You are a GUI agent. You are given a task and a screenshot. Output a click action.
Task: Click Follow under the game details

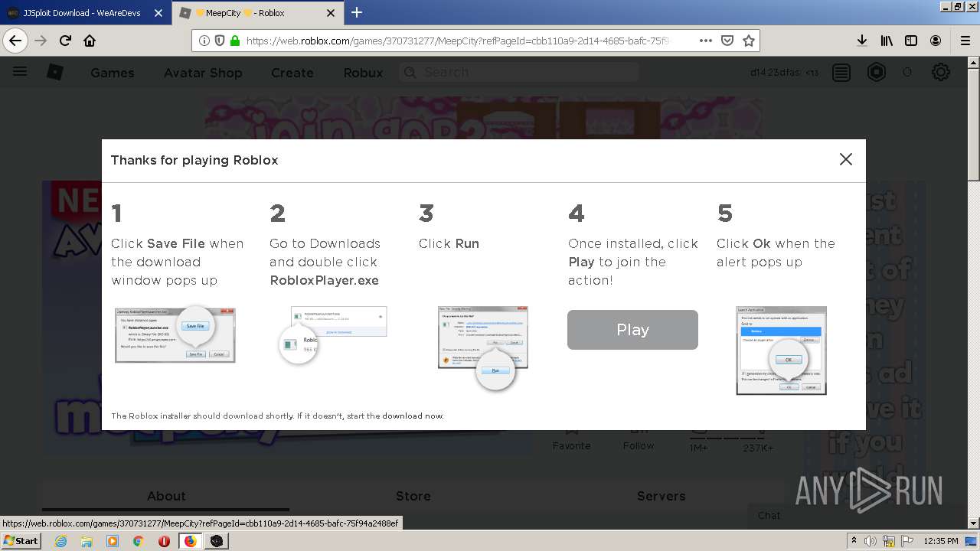[x=639, y=445]
